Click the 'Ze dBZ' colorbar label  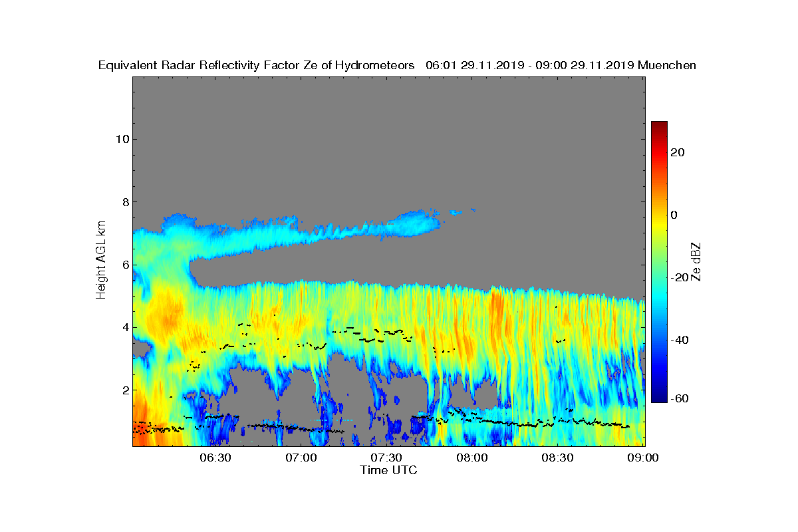click(696, 261)
